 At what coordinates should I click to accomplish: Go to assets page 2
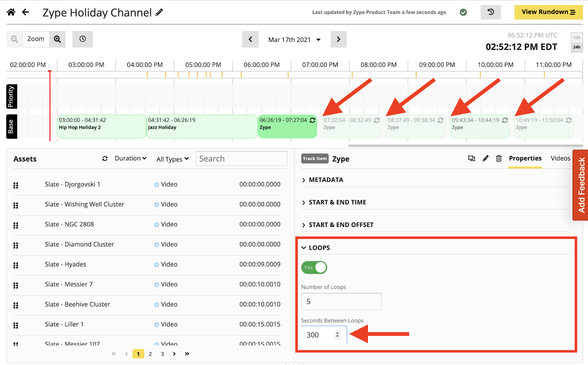[150, 354]
